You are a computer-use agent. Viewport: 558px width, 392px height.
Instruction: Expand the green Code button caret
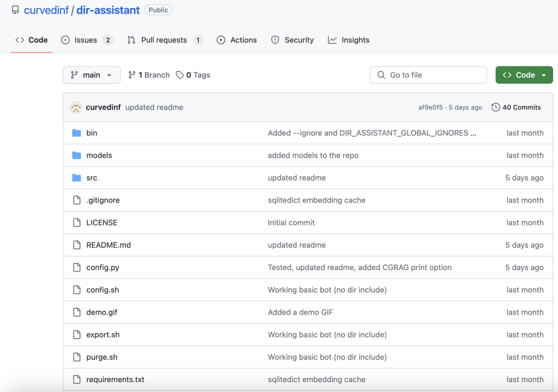544,75
